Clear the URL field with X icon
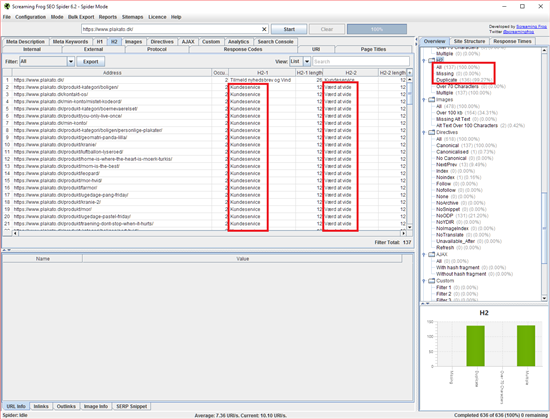This screenshot has width=550, height=419. (264, 29)
